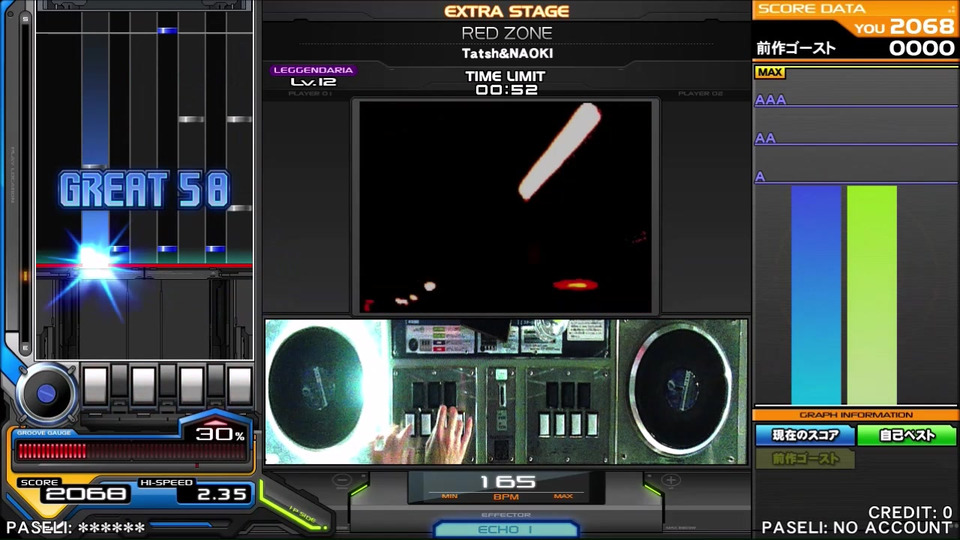Click the YOU 2068 score in score data

point(904,26)
